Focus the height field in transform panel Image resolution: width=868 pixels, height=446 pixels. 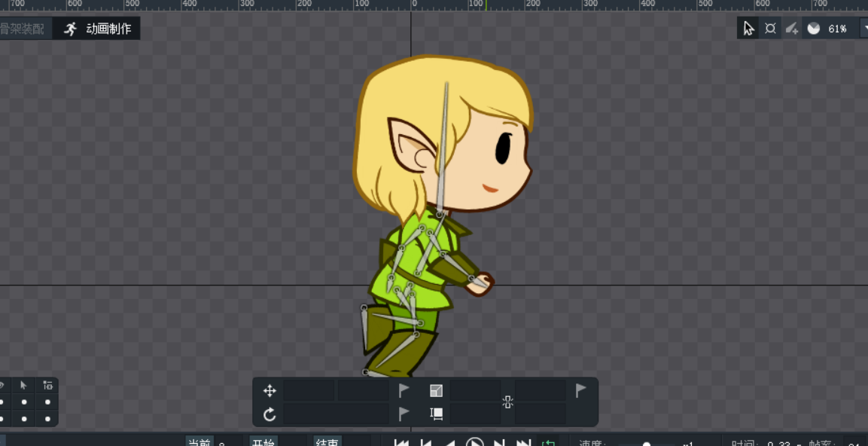tap(541, 414)
